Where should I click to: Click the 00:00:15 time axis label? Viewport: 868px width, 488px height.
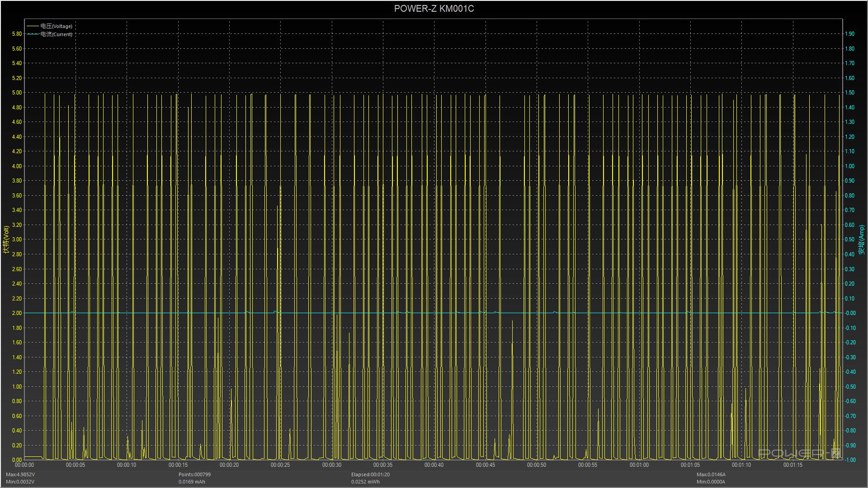178,465
